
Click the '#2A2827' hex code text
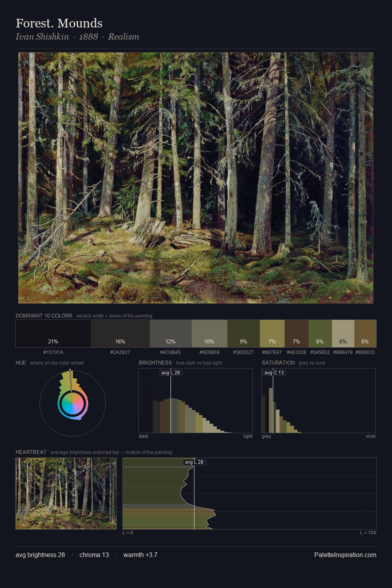120,352
